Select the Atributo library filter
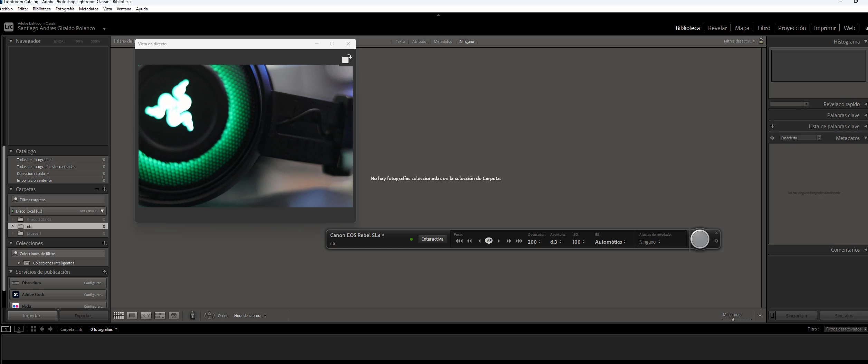 419,41
